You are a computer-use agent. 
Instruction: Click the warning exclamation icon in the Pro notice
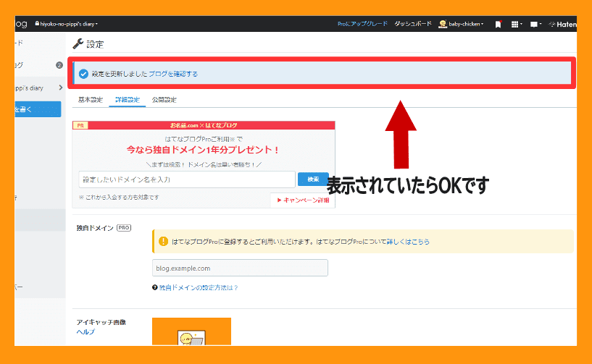pyautogui.click(x=163, y=242)
